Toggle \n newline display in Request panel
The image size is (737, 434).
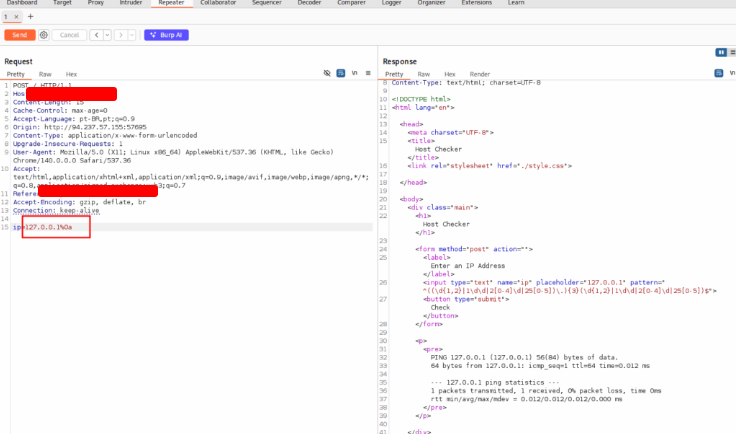[x=354, y=74]
